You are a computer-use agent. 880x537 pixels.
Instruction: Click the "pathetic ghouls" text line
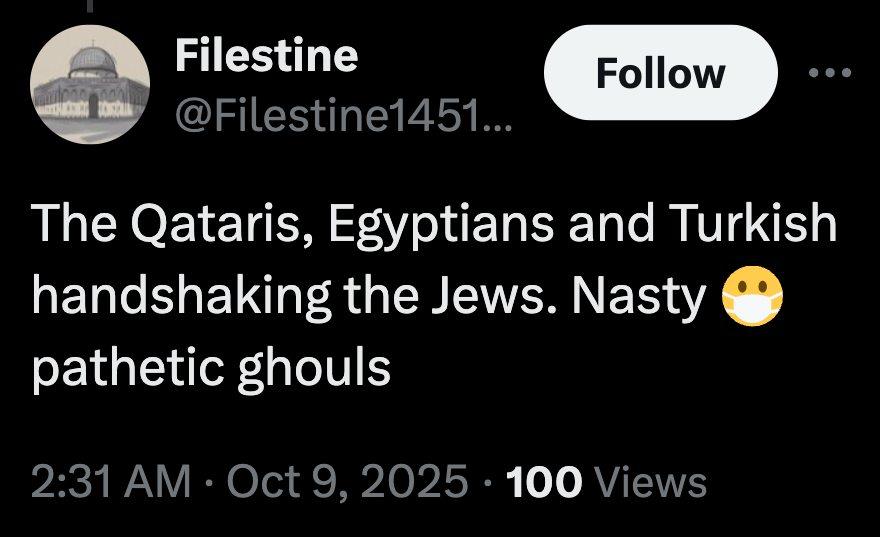tap(211, 368)
